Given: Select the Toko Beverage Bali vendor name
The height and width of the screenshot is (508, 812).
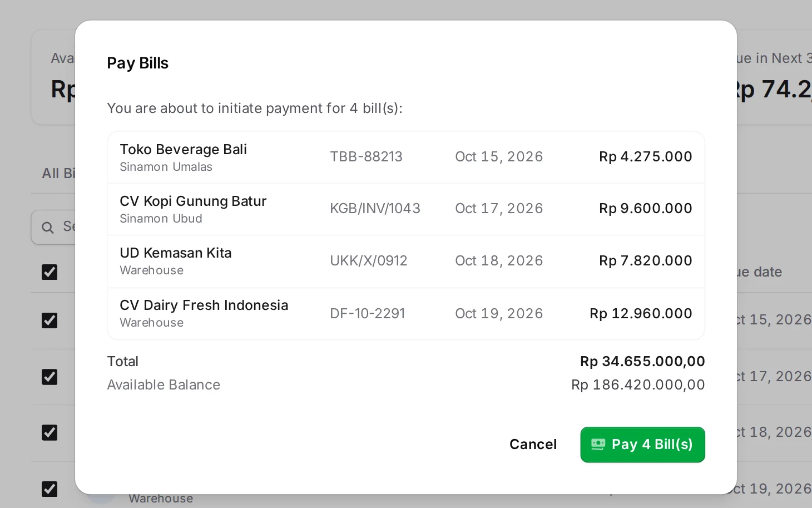Looking at the screenshot, I should (183, 149).
